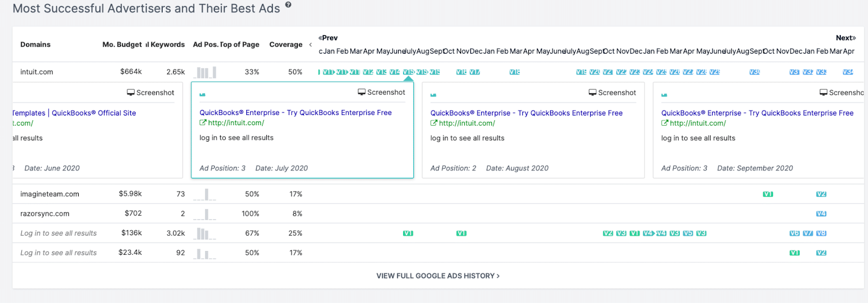Open QuickBooks Enterprise headline in September 2020 card
This screenshot has height=303, width=868.
(757, 113)
